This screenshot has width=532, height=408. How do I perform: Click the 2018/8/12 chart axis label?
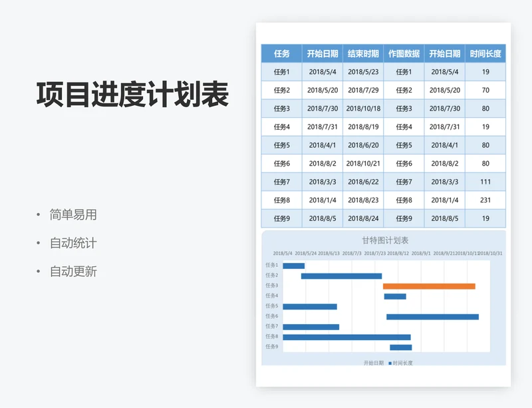point(398,254)
